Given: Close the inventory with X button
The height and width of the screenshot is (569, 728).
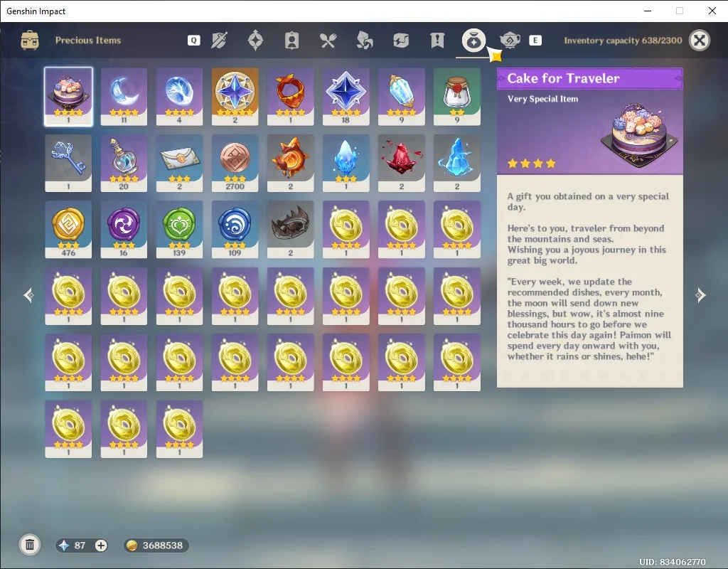Looking at the screenshot, I should pyautogui.click(x=700, y=41).
